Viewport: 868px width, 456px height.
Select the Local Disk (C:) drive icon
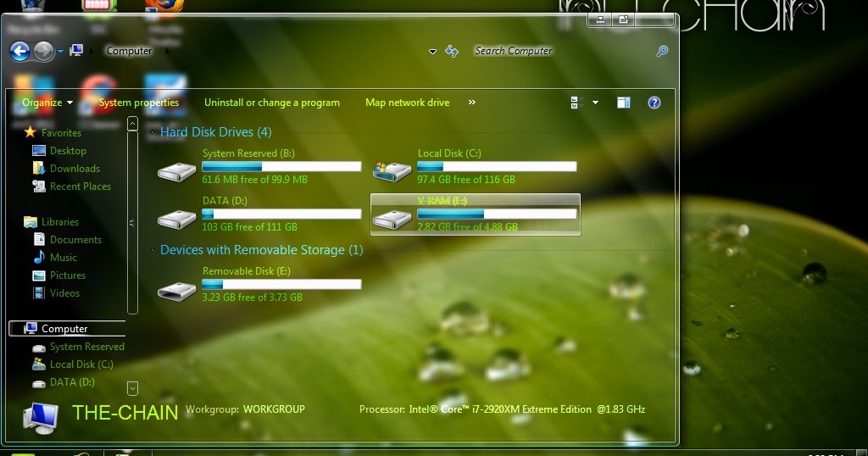[392, 171]
